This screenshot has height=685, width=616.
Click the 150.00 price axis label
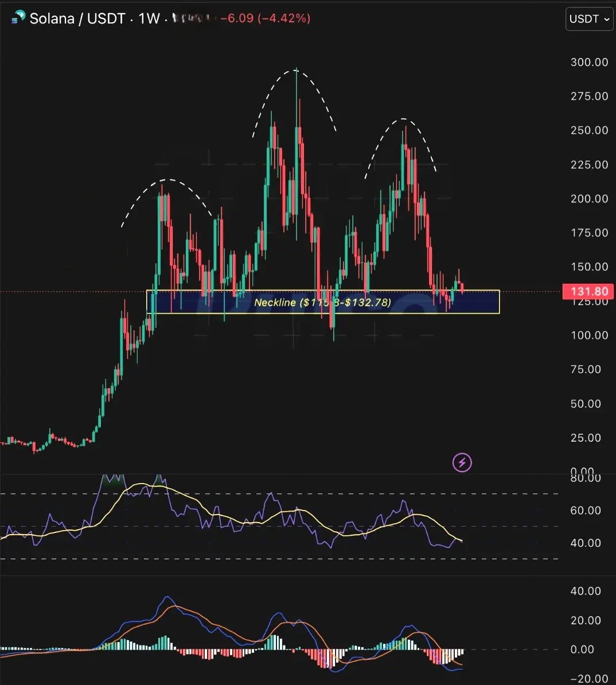tap(590, 267)
